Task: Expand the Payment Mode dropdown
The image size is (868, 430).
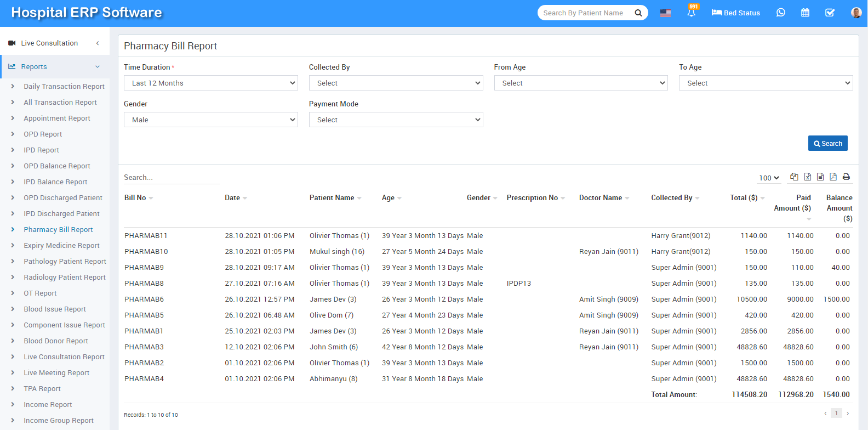Action: click(396, 120)
